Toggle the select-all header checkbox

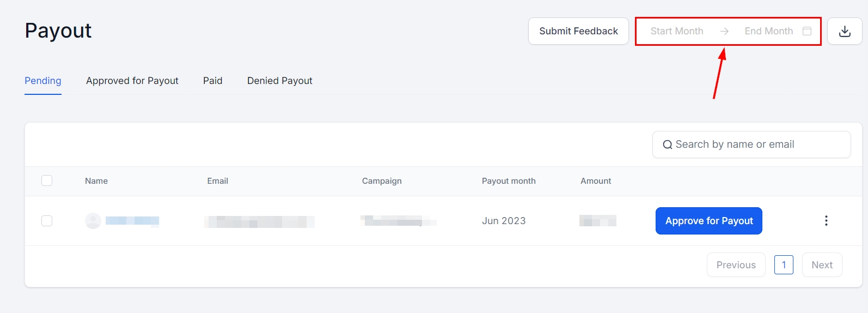[47, 180]
